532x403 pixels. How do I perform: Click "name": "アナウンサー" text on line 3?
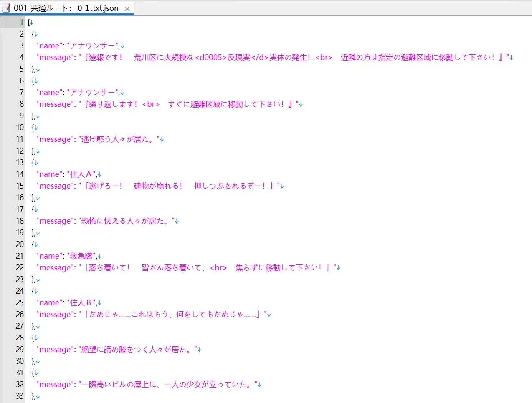(x=77, y=46)
